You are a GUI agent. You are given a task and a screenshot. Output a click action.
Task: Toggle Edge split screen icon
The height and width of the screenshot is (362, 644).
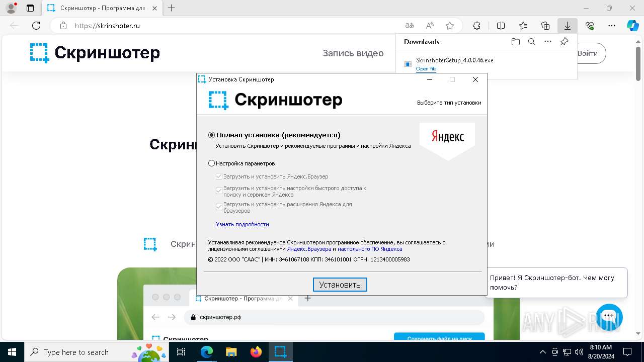pos(501,26)
